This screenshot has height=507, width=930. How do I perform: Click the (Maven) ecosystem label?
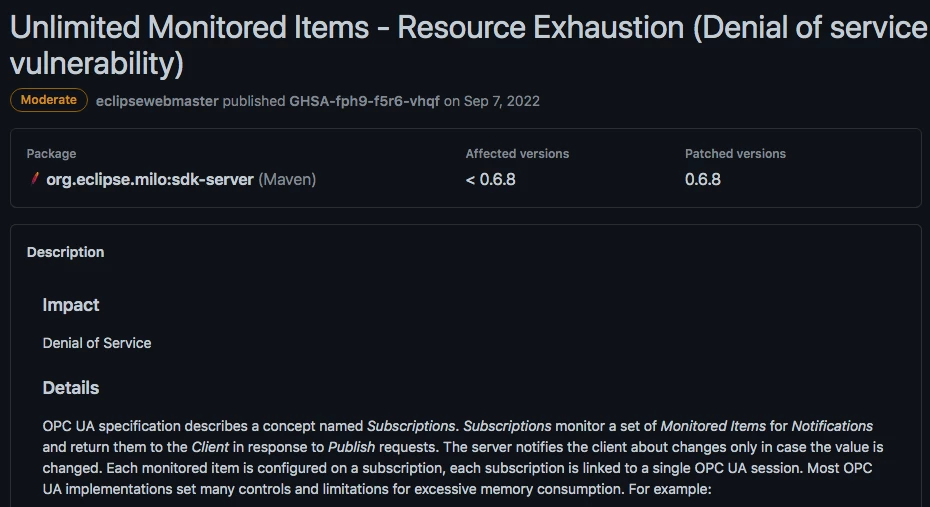287,180
